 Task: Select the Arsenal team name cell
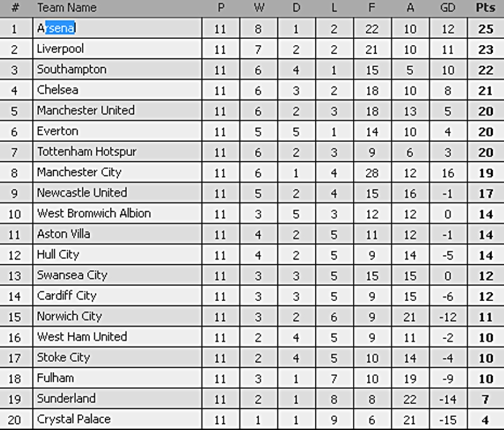pos(118,29)
